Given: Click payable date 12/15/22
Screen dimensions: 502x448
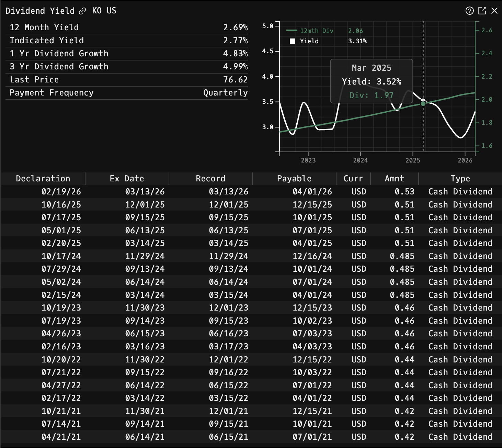Looking at the screenshot, I should tap(312, 360).
